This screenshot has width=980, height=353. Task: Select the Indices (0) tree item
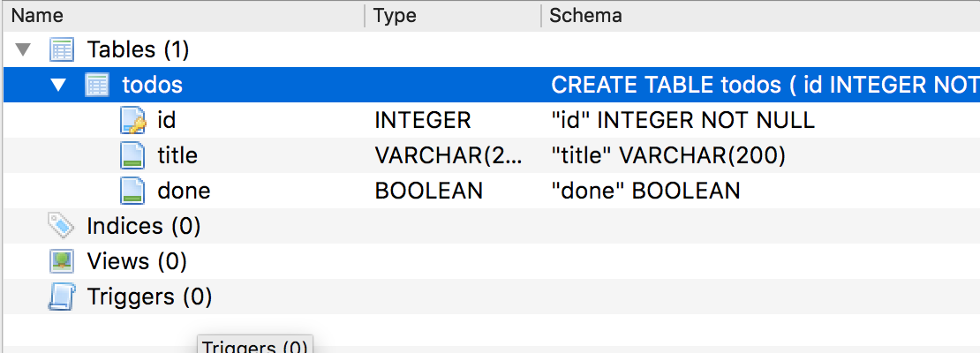pyautogui.click(x=144, y=226)
